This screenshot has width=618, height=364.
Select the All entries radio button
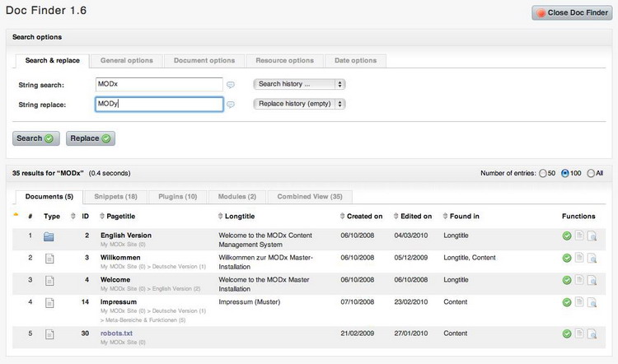[x=590, y=173]
